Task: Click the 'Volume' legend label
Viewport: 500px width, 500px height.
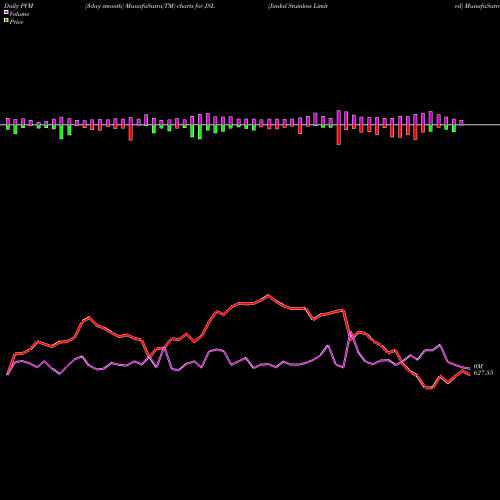Action: point(19,14)
